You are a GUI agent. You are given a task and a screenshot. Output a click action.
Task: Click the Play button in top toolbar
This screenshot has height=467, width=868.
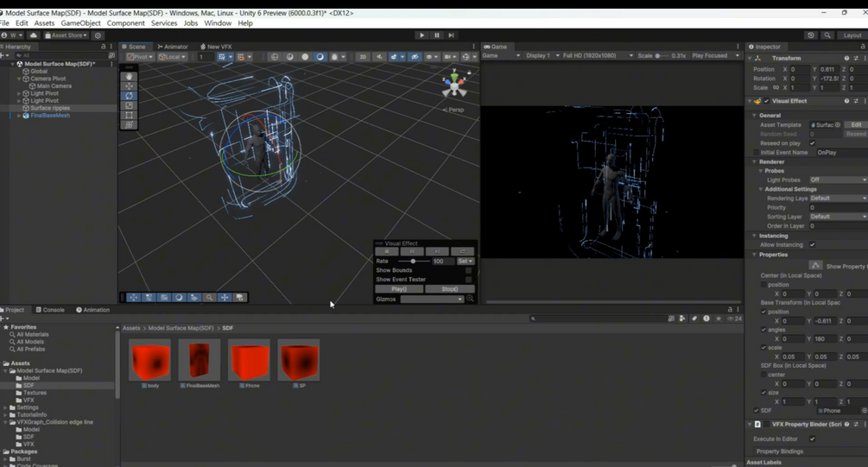coord(421,35)
